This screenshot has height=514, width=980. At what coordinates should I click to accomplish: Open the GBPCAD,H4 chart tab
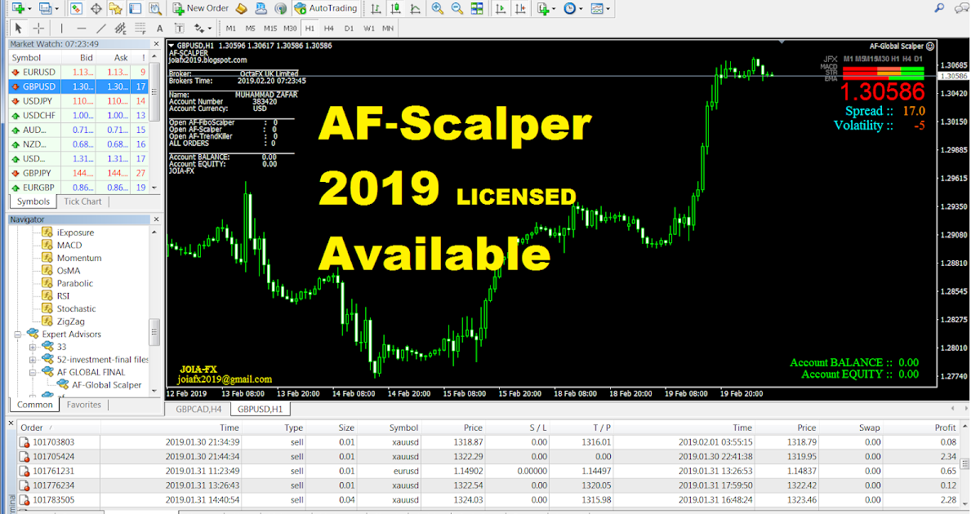pyautogui.click(x=198, y=409)
